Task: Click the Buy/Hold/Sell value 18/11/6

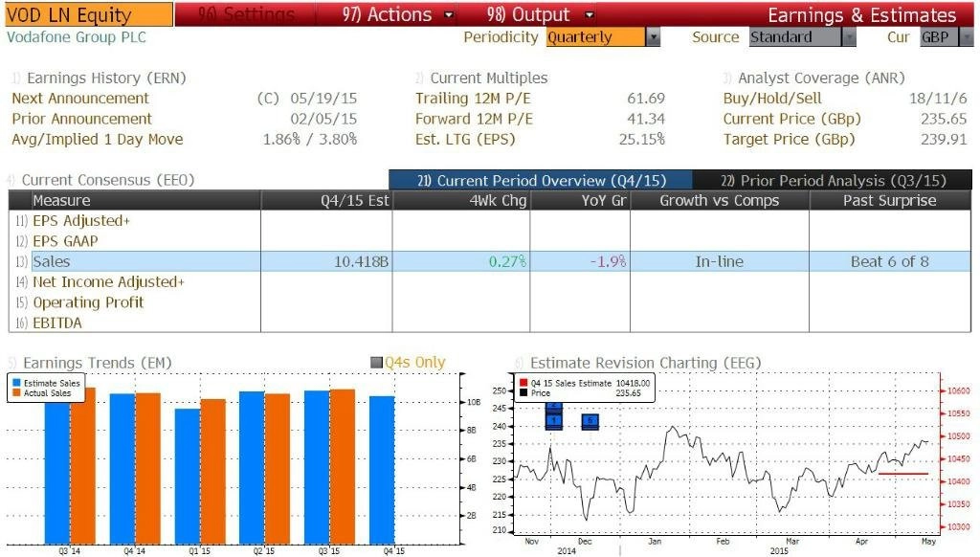Action: coord(938,99)
